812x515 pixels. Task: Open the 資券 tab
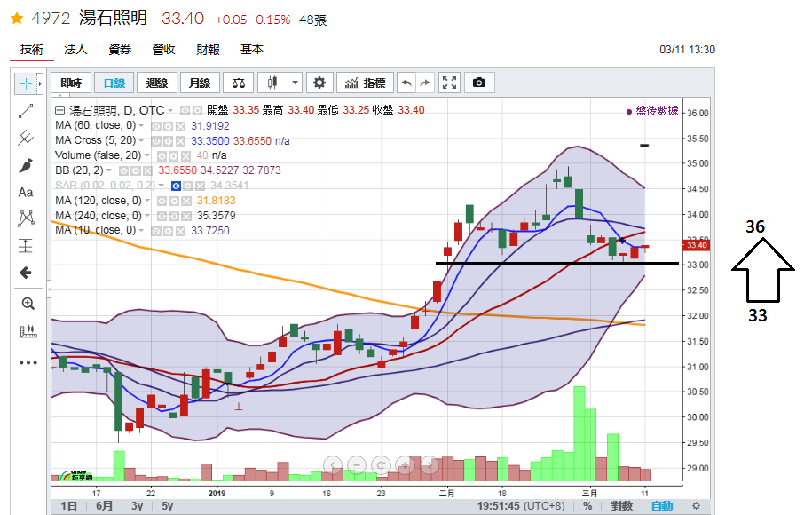(x=120, y=49)
